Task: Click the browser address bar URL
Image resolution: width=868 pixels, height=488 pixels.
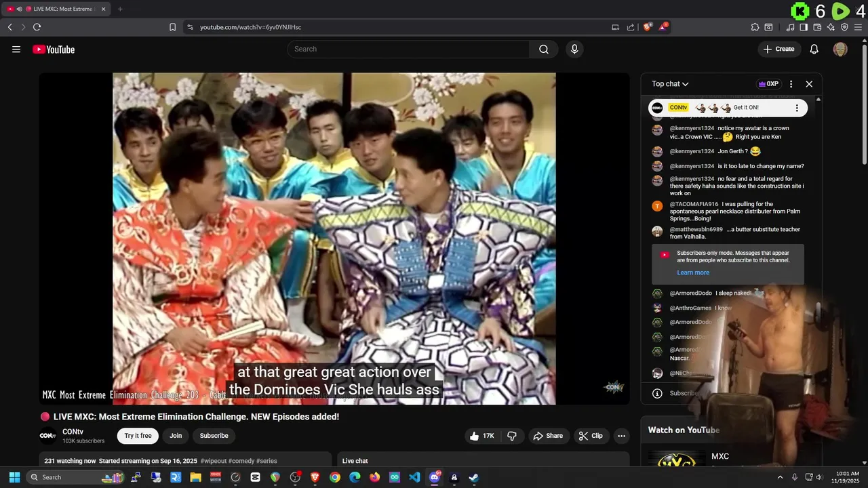Action: (x=250, y=27)
